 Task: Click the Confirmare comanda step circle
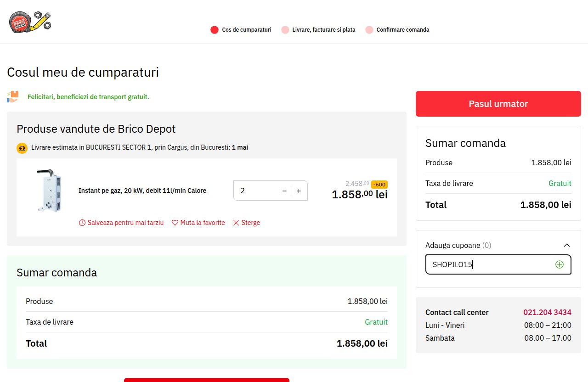pos(369,30)
